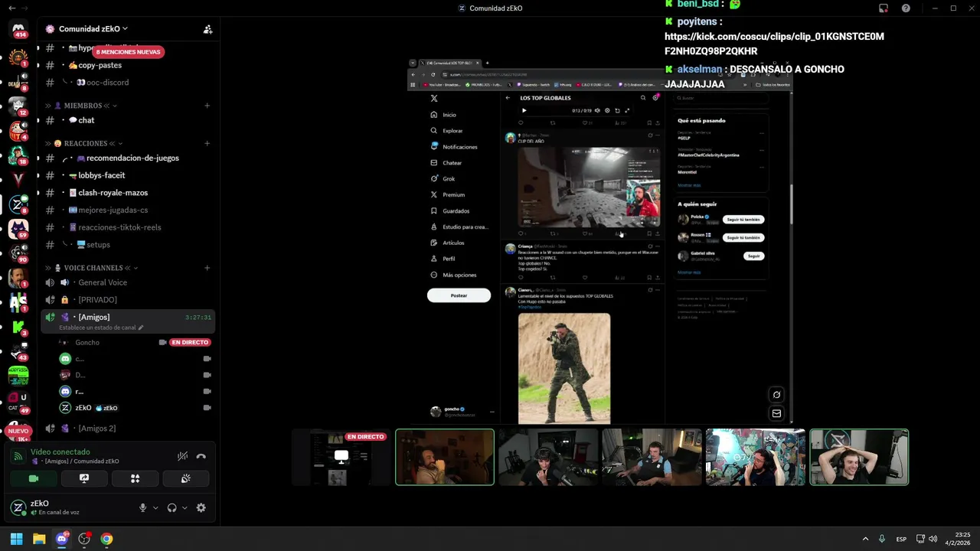
Task: Open the Video conectado connection details
Action: tap(60, 452)
